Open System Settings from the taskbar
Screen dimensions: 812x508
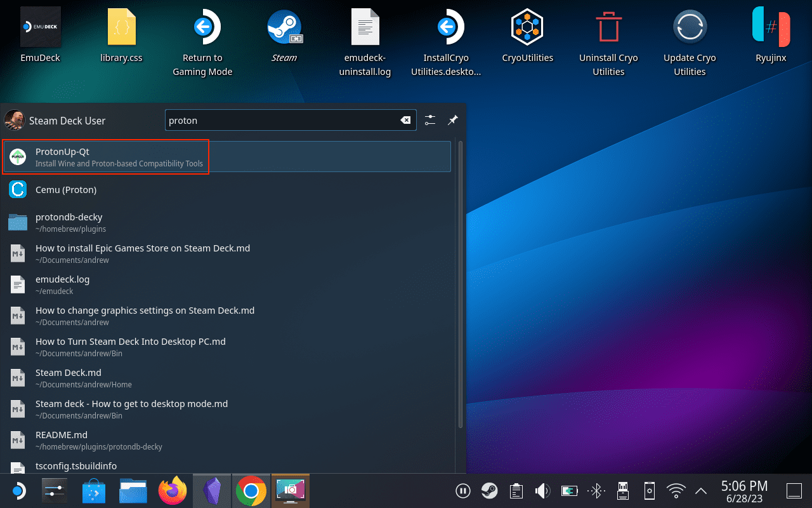point(53,491)
